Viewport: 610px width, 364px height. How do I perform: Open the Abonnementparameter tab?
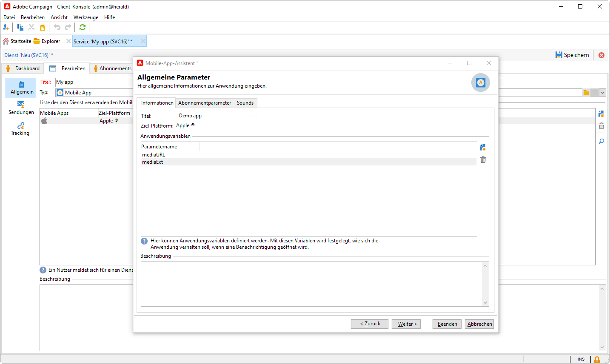pyautogui.click(x=205, y=103)
